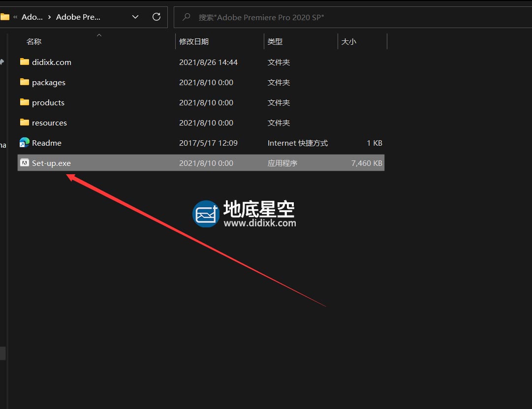Open the didixk.com folder icon

point(25,62)
